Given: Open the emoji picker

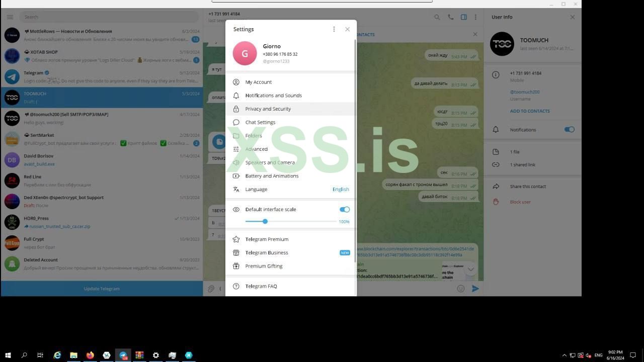Looking at the screenshot, I should click(x=460, y=289).
